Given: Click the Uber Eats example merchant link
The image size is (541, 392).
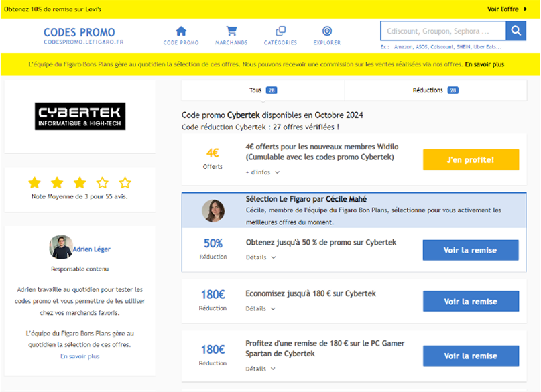Looking at the screenshot, I should point(487,47).
